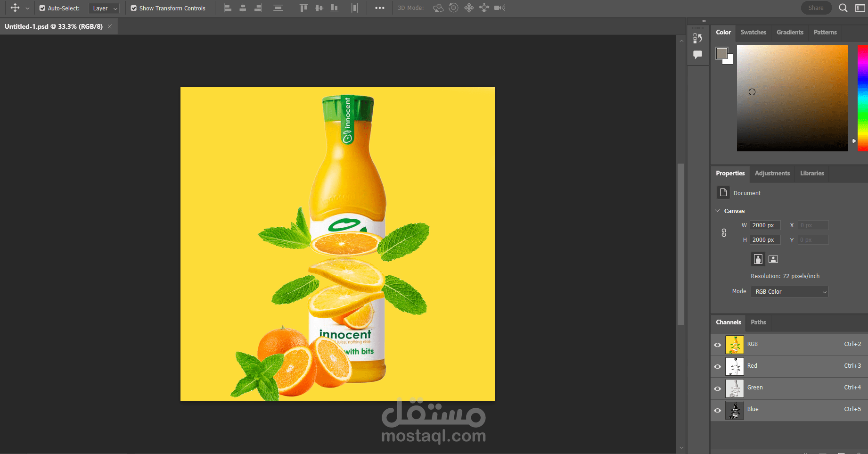Toggle the Auto-Select checkbox
Image resolution: width=868 pixels, height=454 pixels.
pyautogui.click(x=42, y=8)
